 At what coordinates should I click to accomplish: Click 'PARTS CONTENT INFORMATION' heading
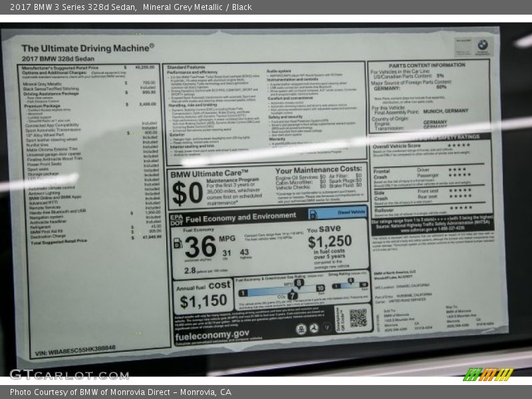427,65
